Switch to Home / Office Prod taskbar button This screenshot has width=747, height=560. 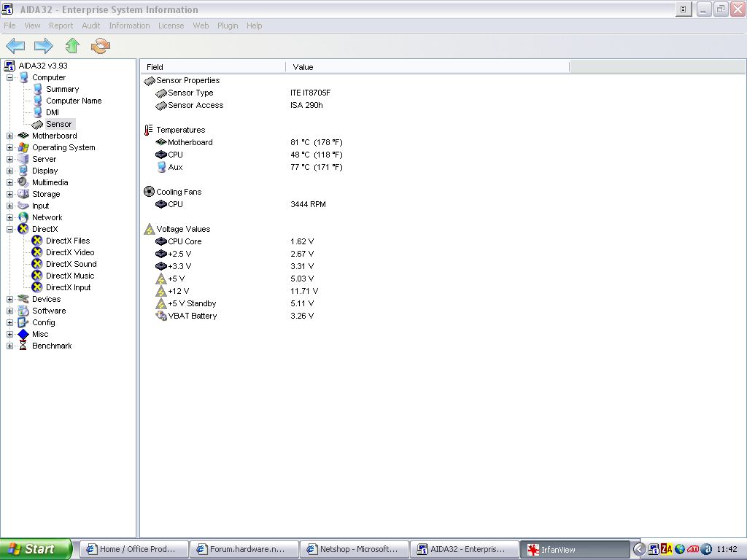pyautogui.click(x=134, y=549)
